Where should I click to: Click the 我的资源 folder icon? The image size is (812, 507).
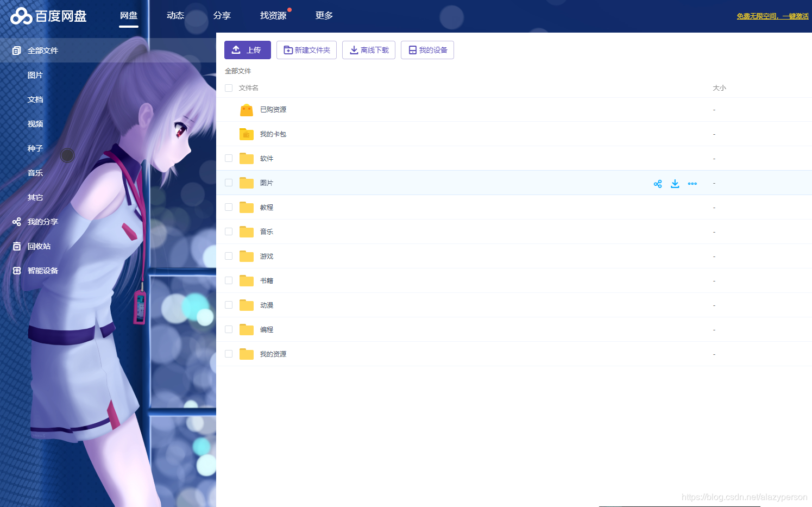pos(247,354)
